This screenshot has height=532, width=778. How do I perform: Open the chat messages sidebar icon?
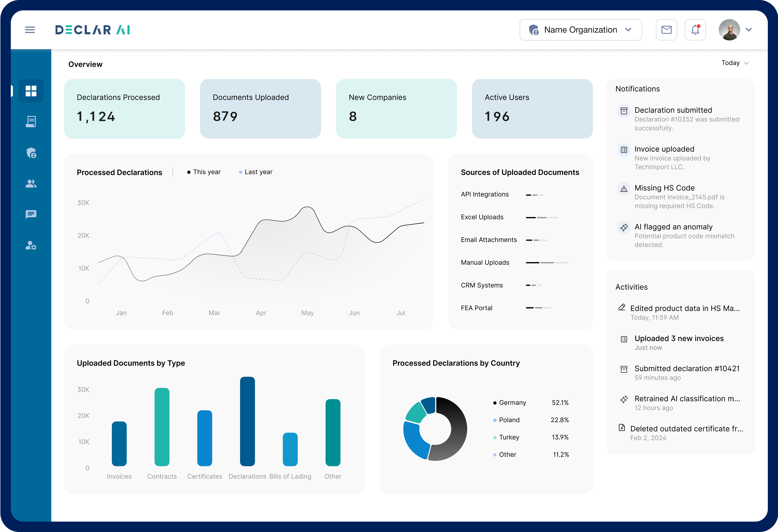pyautogui.click(x=31, y=214)
